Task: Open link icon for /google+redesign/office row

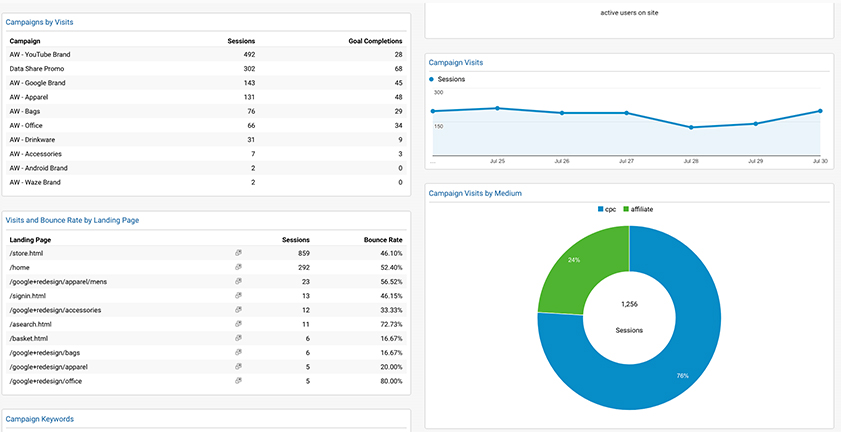Action: tap(239, 381)
